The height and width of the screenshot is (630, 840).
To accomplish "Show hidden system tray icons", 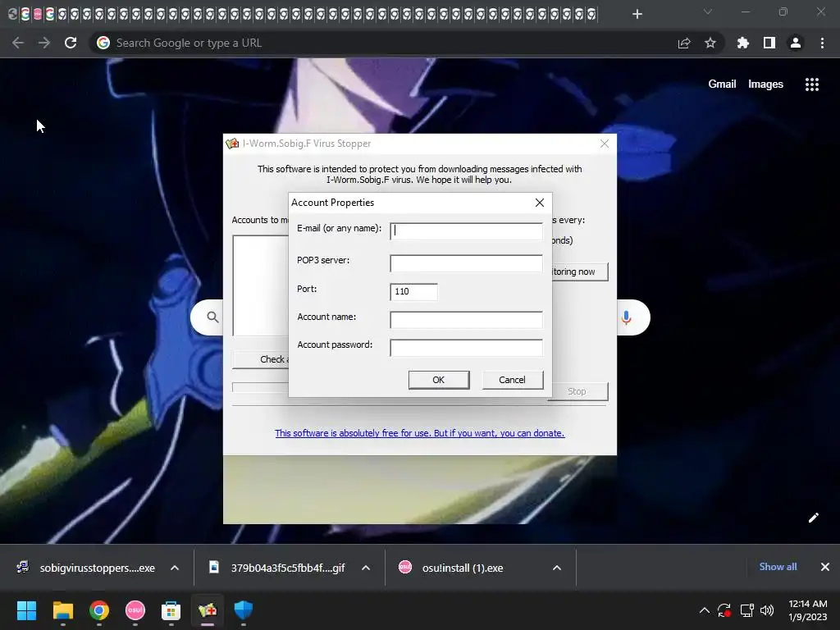I will 705,610.
